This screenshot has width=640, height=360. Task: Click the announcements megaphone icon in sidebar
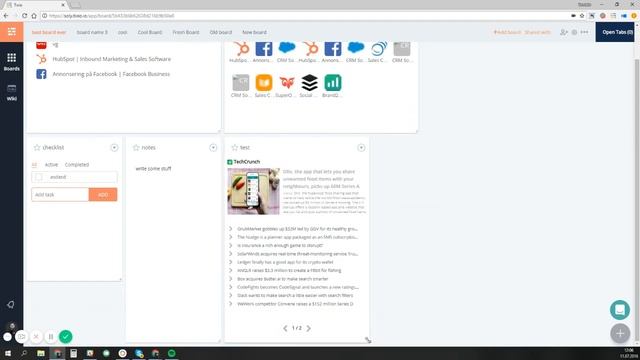tap(11, 304)
